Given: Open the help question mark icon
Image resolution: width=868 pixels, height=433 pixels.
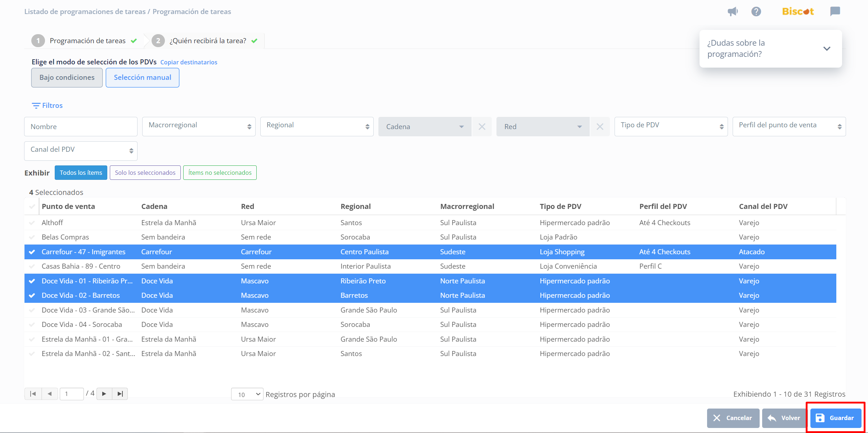Looking at the screenshot, I should click(756, 12).
